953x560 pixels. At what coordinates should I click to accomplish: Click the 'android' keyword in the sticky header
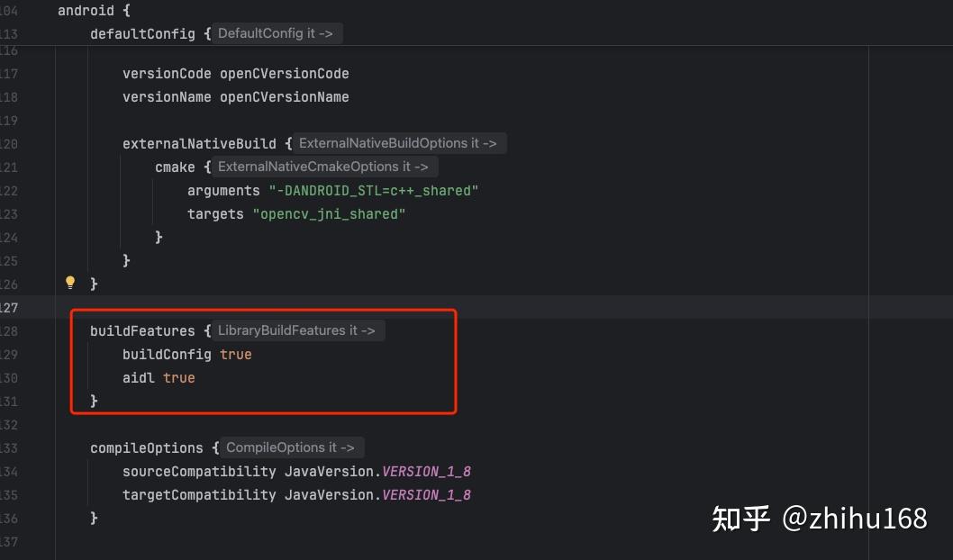pyautogui.click(x=86, y=10)
